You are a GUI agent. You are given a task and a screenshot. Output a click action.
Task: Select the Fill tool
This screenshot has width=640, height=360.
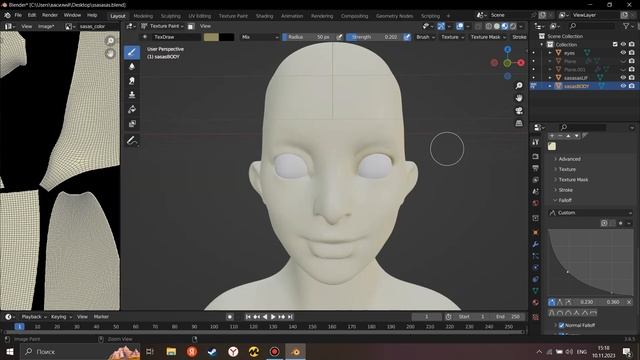pos(131,109)
